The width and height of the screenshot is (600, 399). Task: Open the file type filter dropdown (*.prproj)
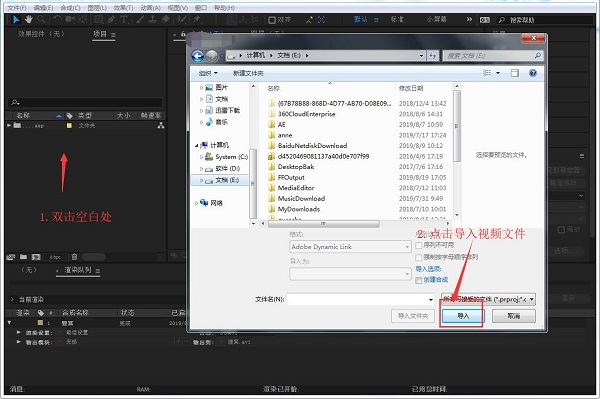[488, 299]
